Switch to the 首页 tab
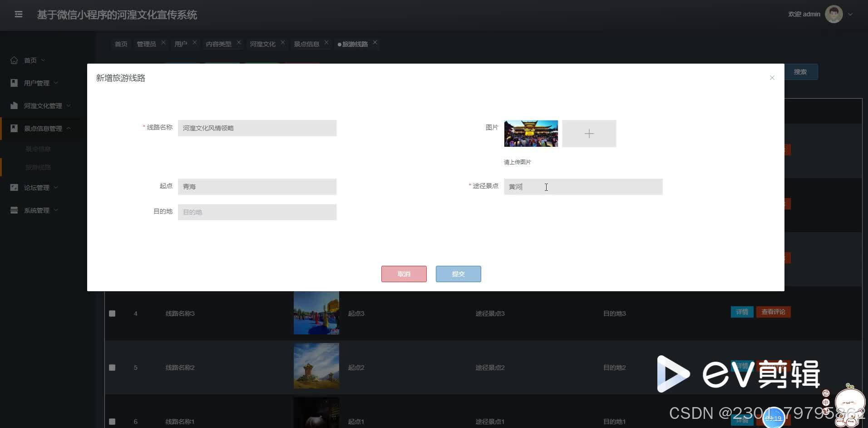Image resolution: width=868 pixels, height=428 pixels. tap(121, 44)
